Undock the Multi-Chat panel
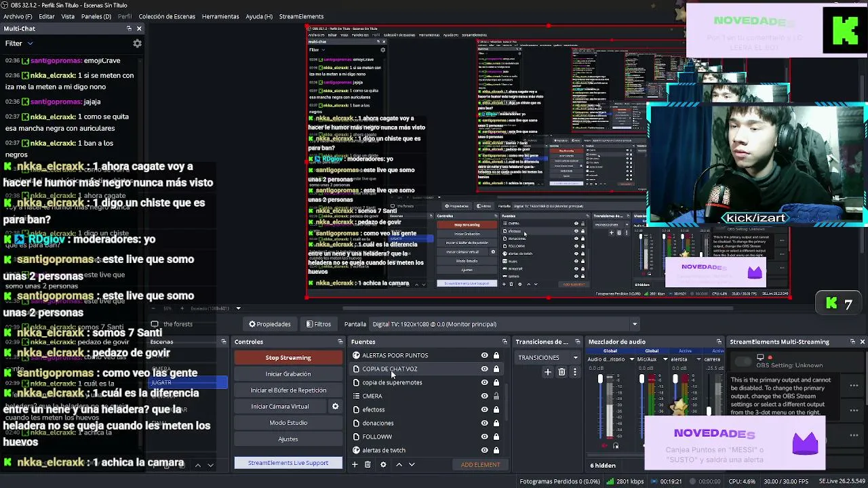 [129, 28]
